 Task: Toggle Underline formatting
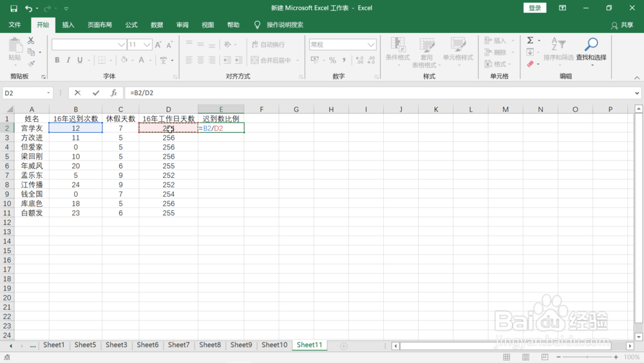pos(80,60)
